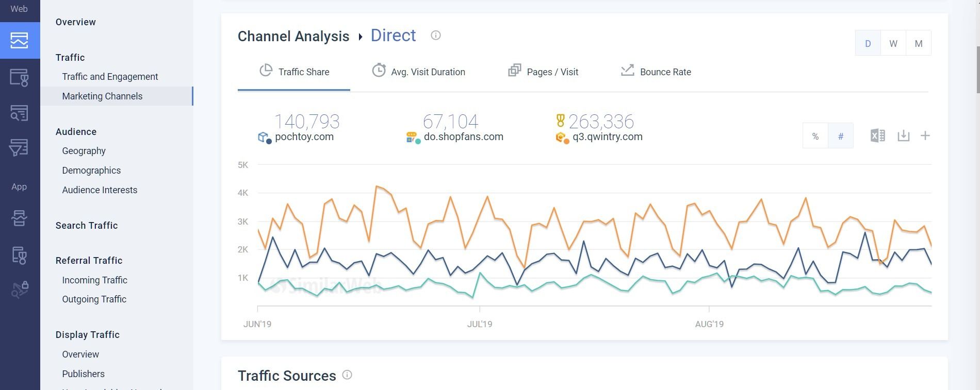Click the Bounce Rate arrow icon
Viewport: 980px width, 390px height.
point(627,71)
